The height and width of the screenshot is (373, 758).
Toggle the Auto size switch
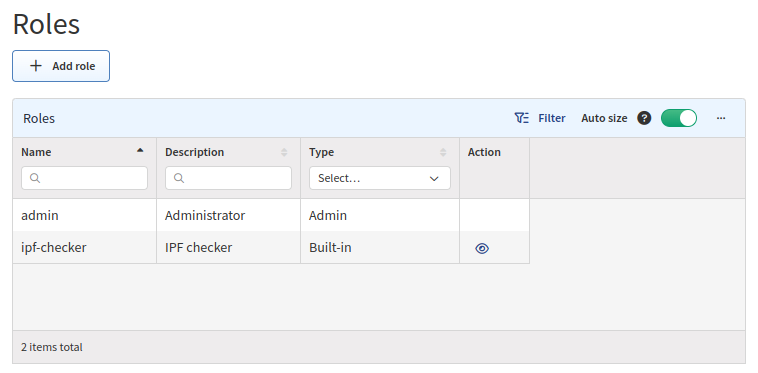click(679, 118)
